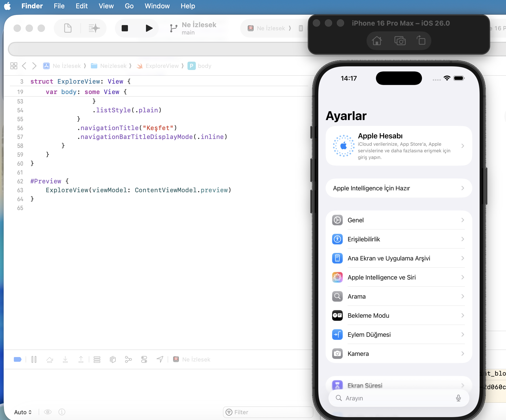Take a Simulator screenshot with camera icon
506x420 pixels.
pyautogui.click(x=400, y=41)
